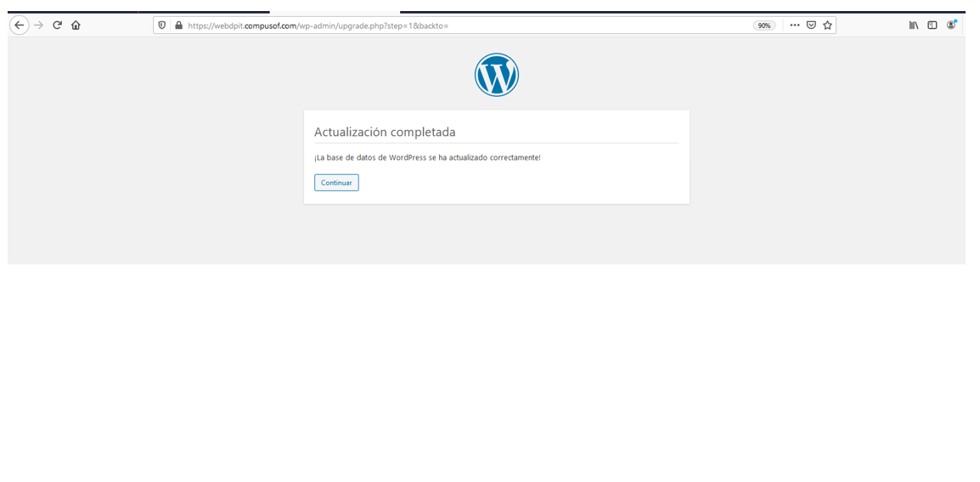Click the WordPress logo

point(497,75)
